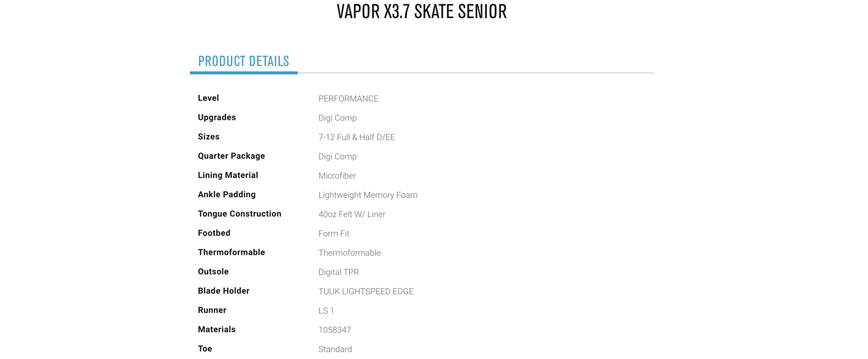Select the Upgrades Digi Comp value
Image resolution: width=868 pixels, height=359 pixels.
337,118
